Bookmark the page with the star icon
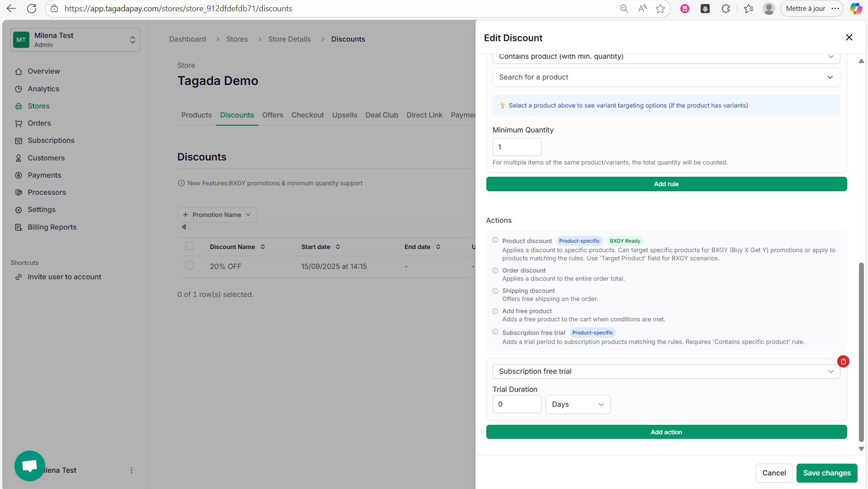The height and width of the screenshot is (489, 868). point(660,9)
